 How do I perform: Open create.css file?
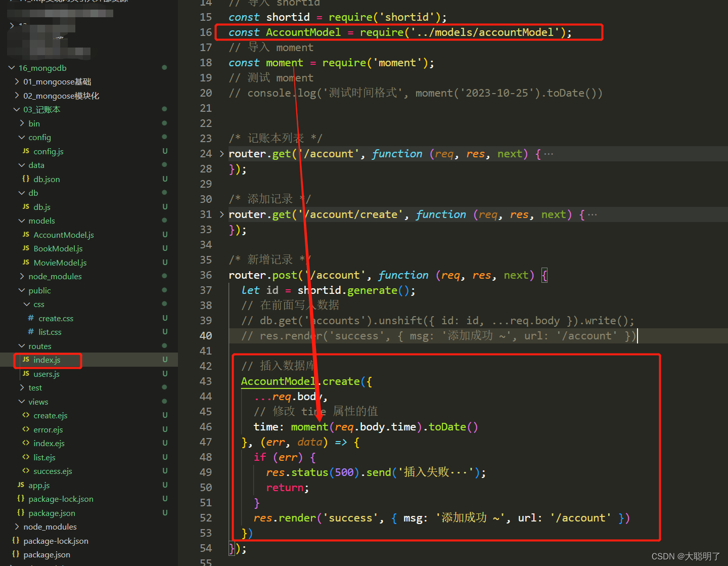click(x=56, y=318)
